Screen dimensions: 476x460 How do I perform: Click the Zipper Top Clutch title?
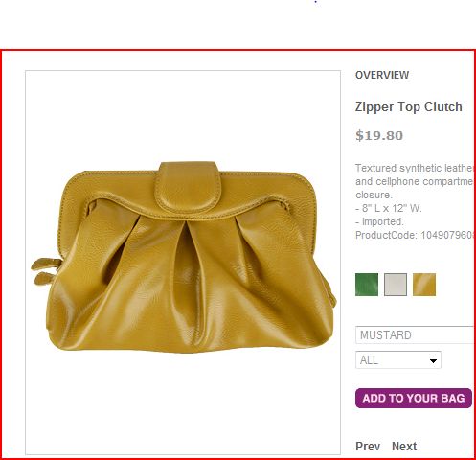(x=409, y=106)
